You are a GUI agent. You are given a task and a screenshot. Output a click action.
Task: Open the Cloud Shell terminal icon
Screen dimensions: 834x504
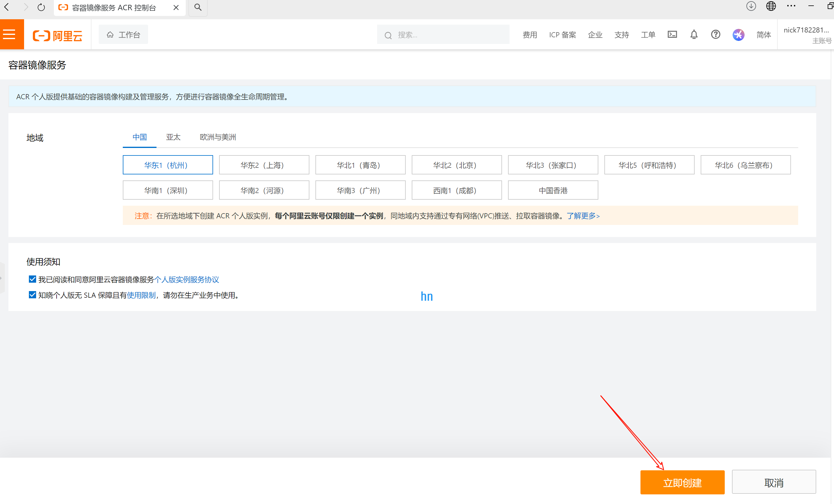(672, 35)
